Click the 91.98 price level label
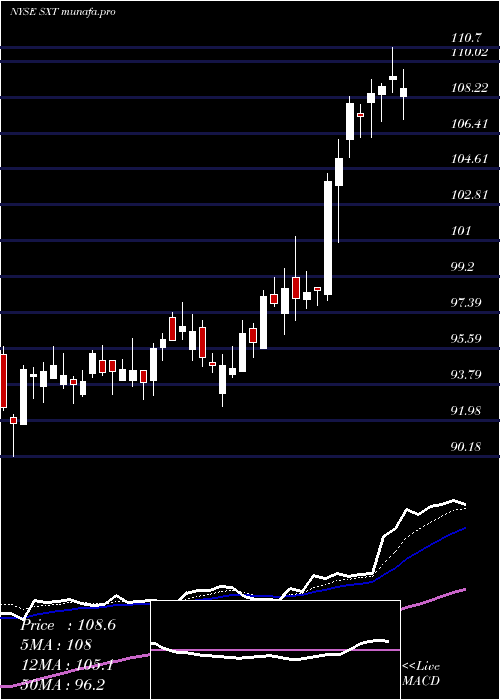Screen dimensions: 500x700 (467, 411)
